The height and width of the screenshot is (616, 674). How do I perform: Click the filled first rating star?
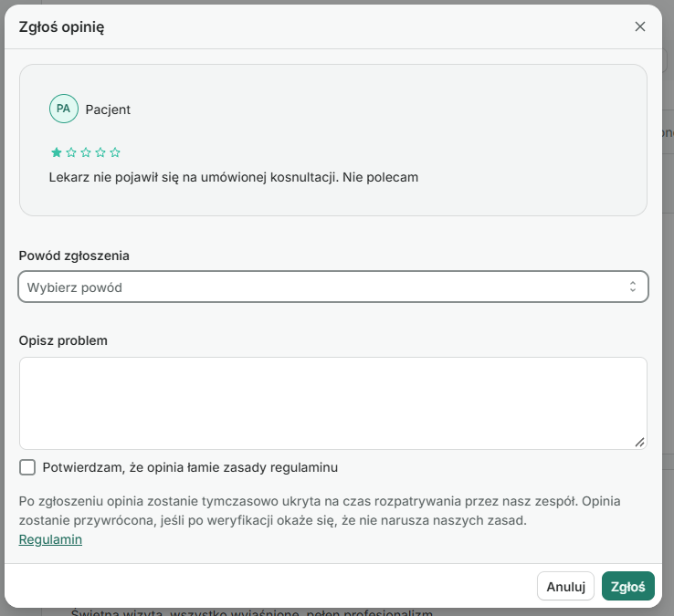57,152
